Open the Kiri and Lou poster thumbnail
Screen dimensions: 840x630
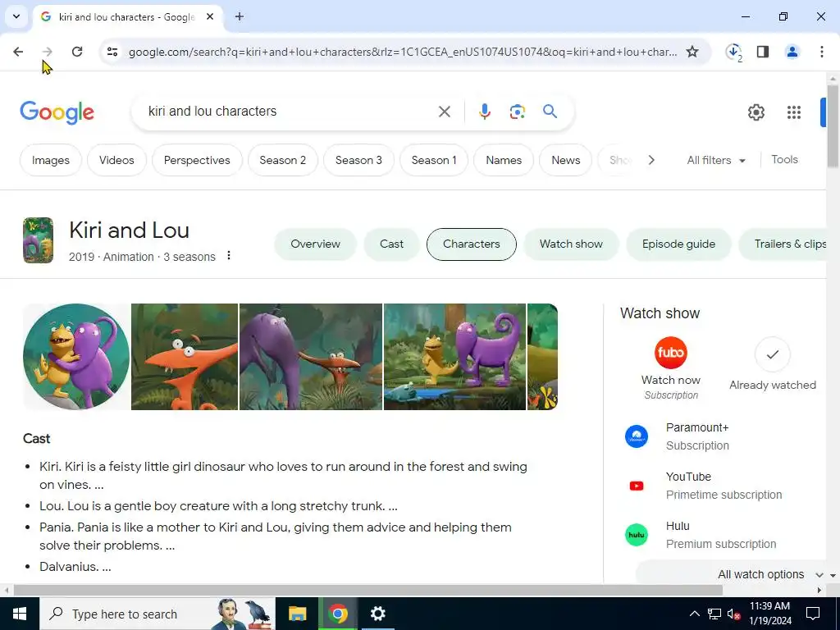click(38, 240)
